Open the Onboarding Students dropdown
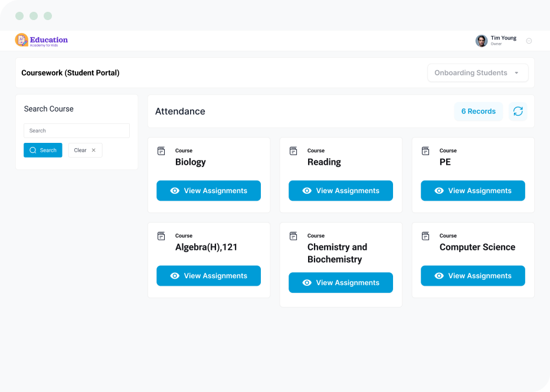The image size is (550, 392). [477, 73]
